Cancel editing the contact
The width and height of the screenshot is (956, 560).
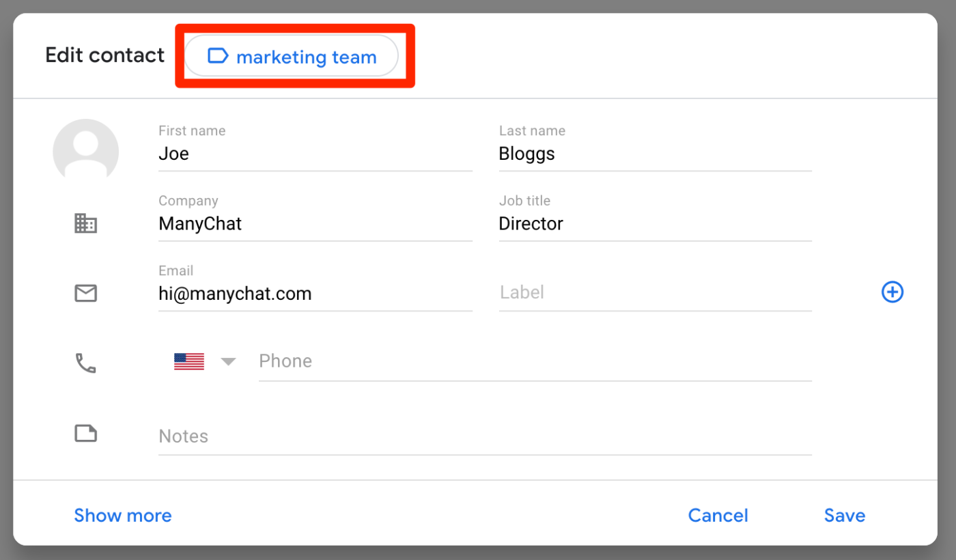[718, 515]
